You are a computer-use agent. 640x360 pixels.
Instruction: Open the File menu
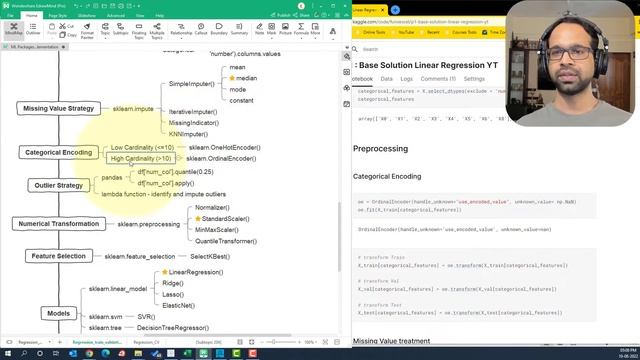tap(10, 16)
